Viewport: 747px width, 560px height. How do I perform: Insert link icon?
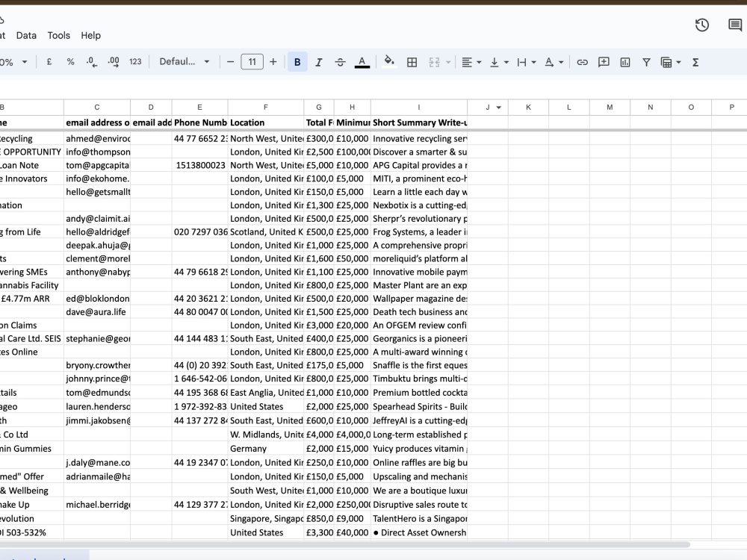[x=582, y=62]
